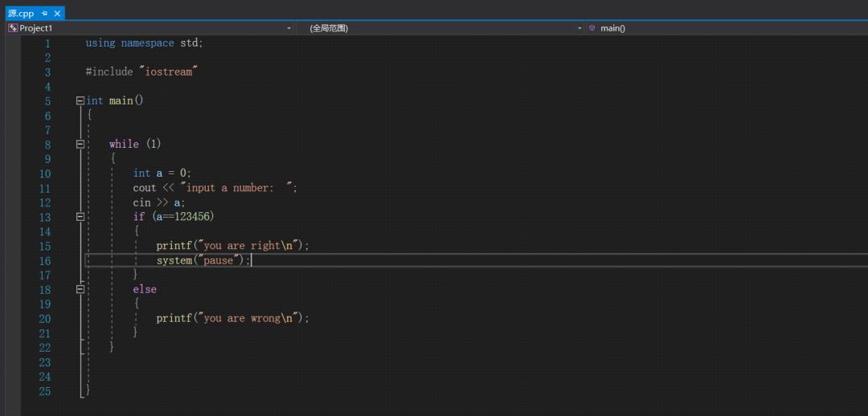Viewport: 868px width, 416px height.
Task: Place cursor on 'int a = 0;'
Action: (162, 173)
